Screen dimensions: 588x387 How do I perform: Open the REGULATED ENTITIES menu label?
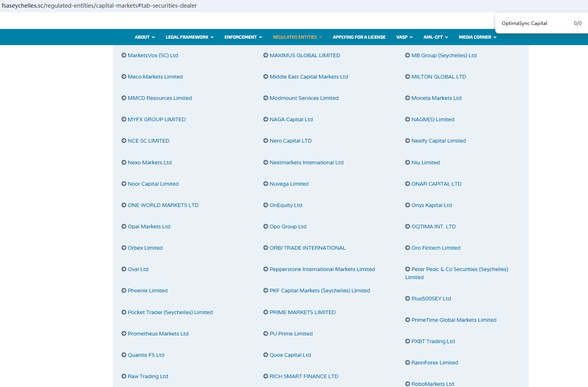coord(295,37)
